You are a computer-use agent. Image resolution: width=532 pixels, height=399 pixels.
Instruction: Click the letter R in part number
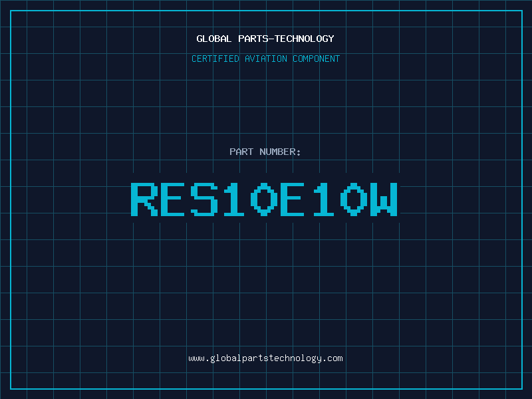pos(144,199)
